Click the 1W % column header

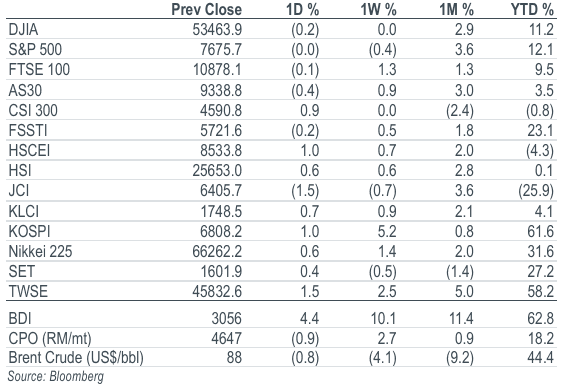(379, 10)
